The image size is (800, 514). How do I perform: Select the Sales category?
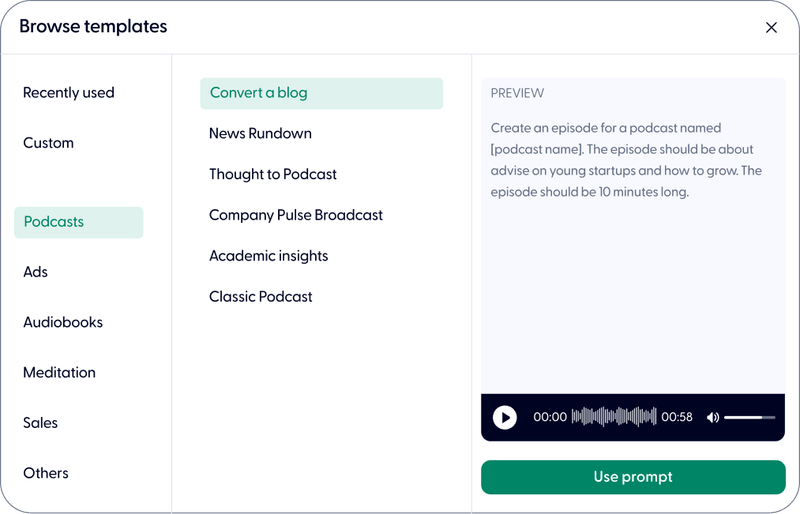click(x=41, y=423)
